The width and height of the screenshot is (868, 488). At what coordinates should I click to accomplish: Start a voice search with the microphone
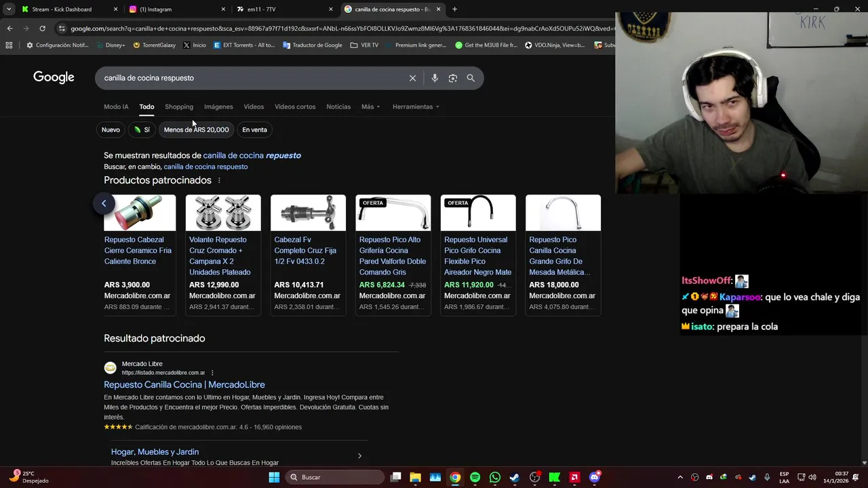(435, 78)
